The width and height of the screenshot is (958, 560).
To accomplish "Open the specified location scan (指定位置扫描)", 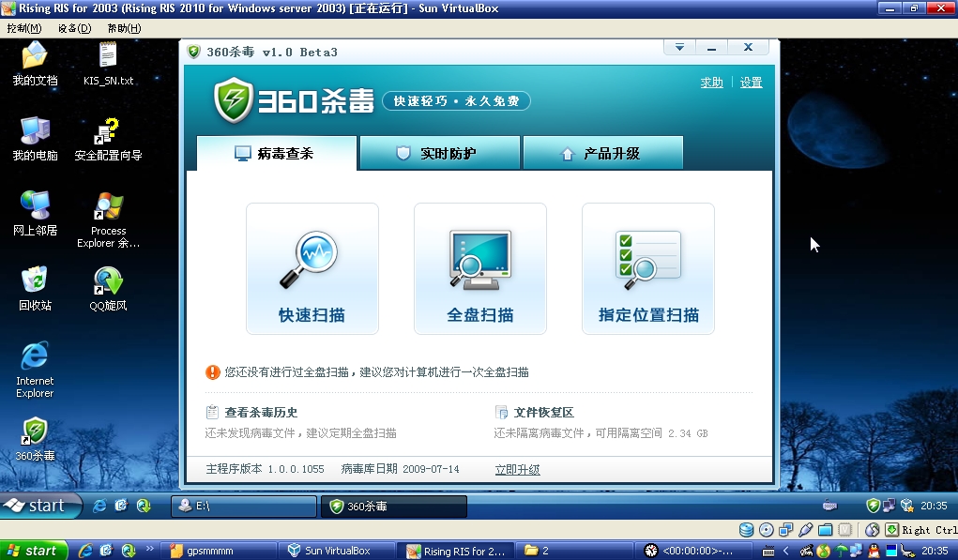I will (648, 268).
